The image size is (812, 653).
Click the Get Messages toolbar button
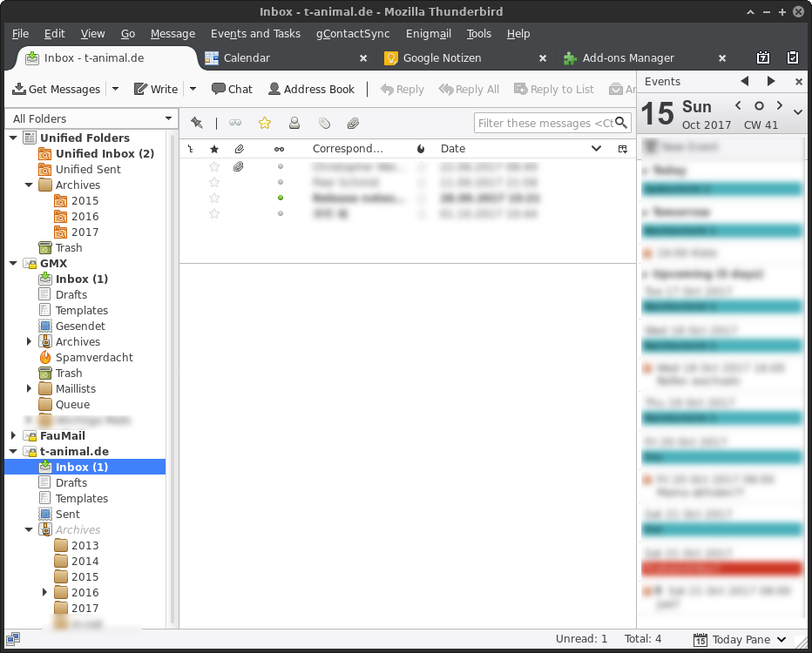click(x=57, y=89)
